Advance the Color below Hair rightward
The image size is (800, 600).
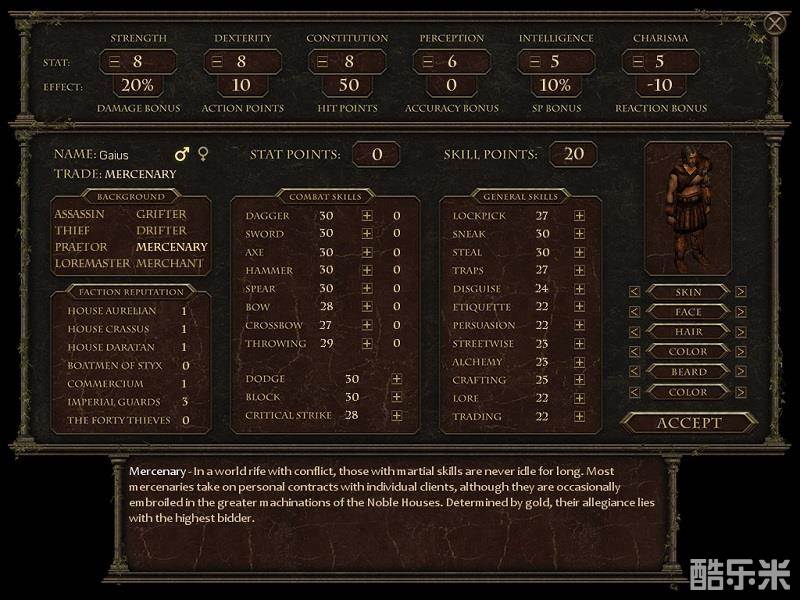coord(741,352)
